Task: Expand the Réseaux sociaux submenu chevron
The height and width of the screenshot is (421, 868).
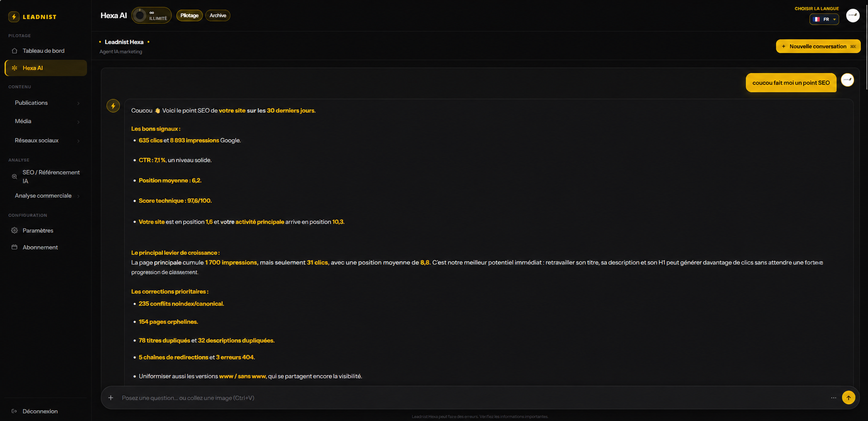Action: [78, 141]
